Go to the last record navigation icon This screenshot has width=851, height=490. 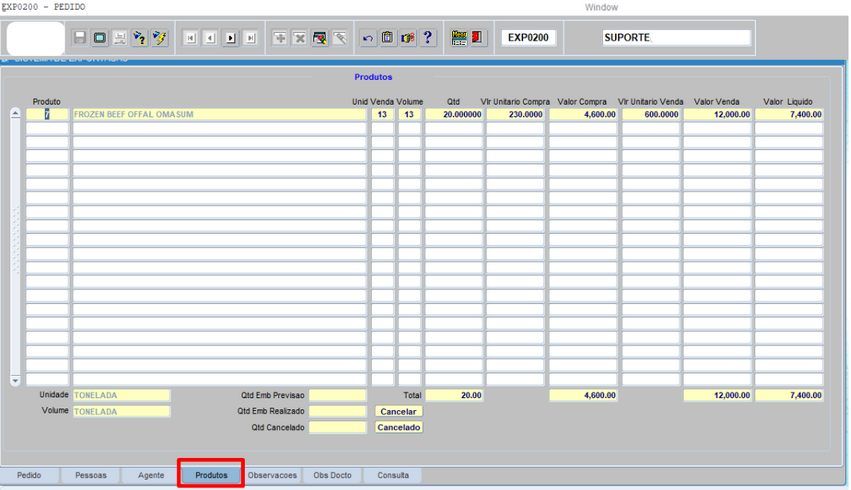coord(250,38)
